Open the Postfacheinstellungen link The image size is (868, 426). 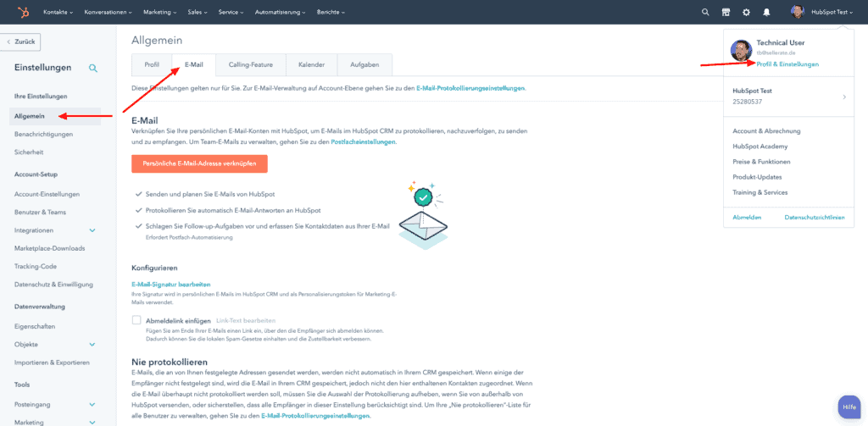(x=363, y=142)
